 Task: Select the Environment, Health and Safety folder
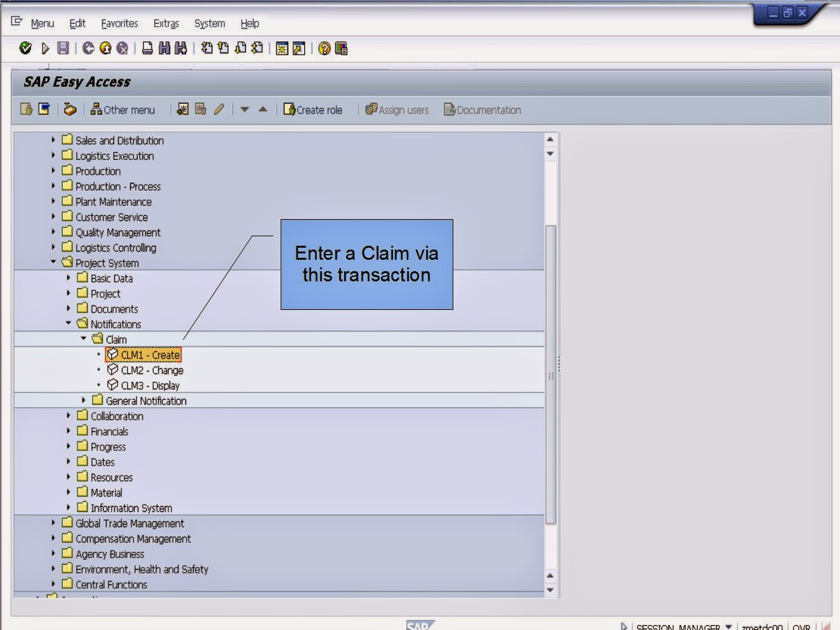click(x=135, y=569)
